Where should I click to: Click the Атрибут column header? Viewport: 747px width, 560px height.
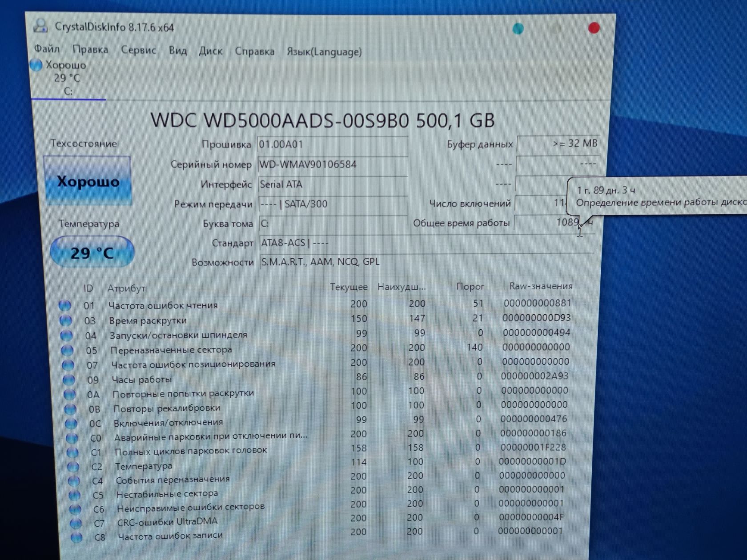click(126, 288)
